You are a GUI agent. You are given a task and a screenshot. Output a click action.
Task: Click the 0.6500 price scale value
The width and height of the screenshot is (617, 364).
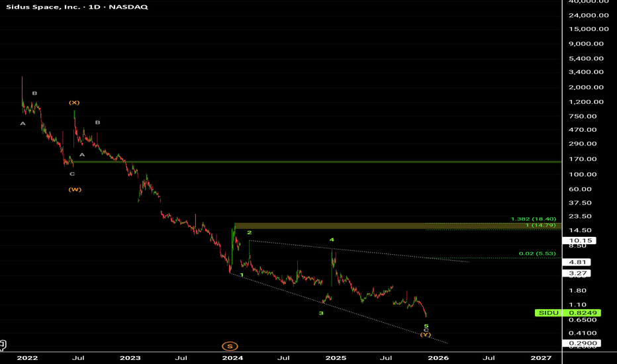tap(583, 320)
